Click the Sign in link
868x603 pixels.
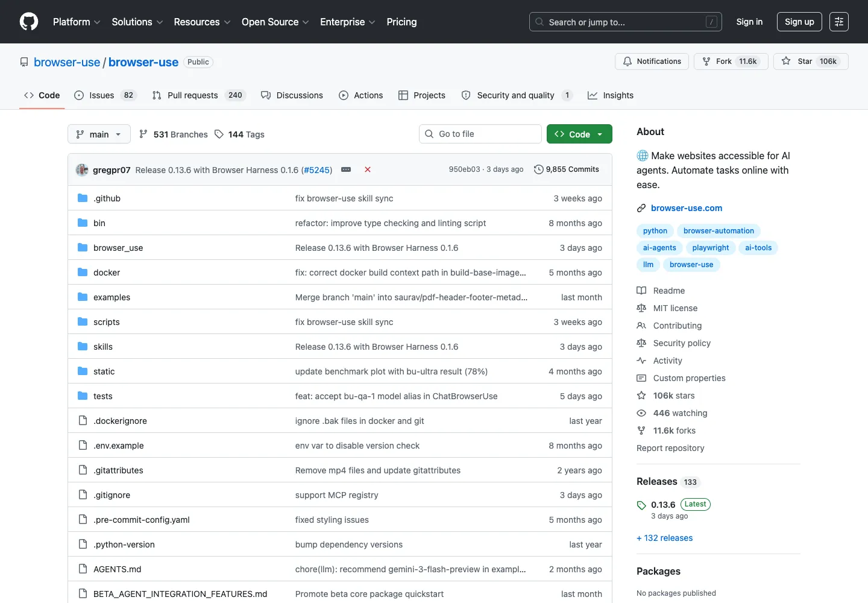(x=749, y=22)
